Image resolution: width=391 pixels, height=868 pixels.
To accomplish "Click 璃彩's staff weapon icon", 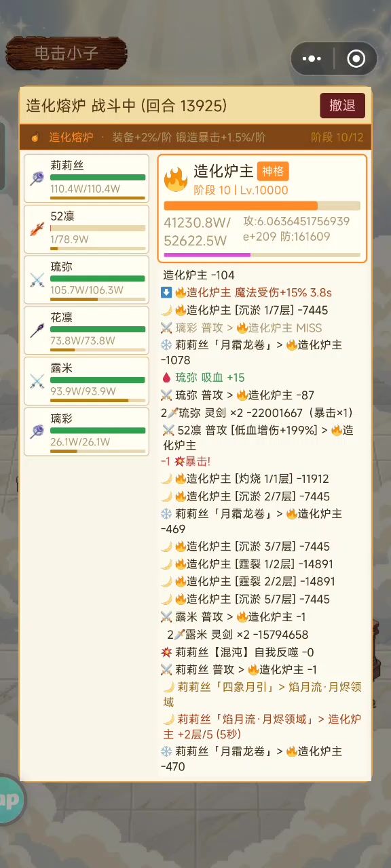I will [37, 431].
